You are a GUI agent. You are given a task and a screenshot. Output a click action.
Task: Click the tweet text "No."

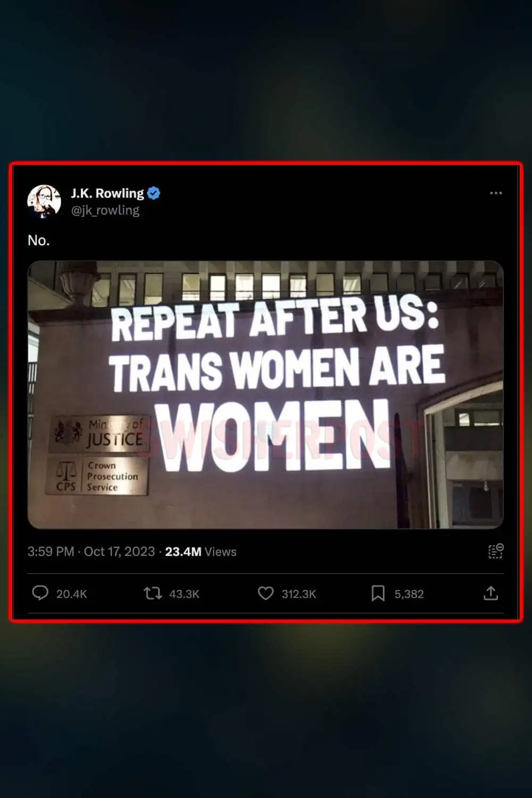39,240
